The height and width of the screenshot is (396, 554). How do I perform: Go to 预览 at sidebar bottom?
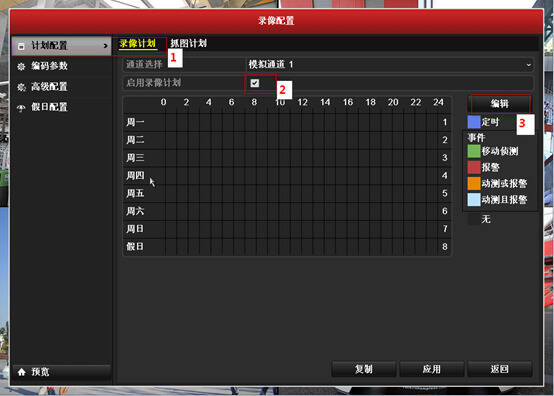click(61, 372)
